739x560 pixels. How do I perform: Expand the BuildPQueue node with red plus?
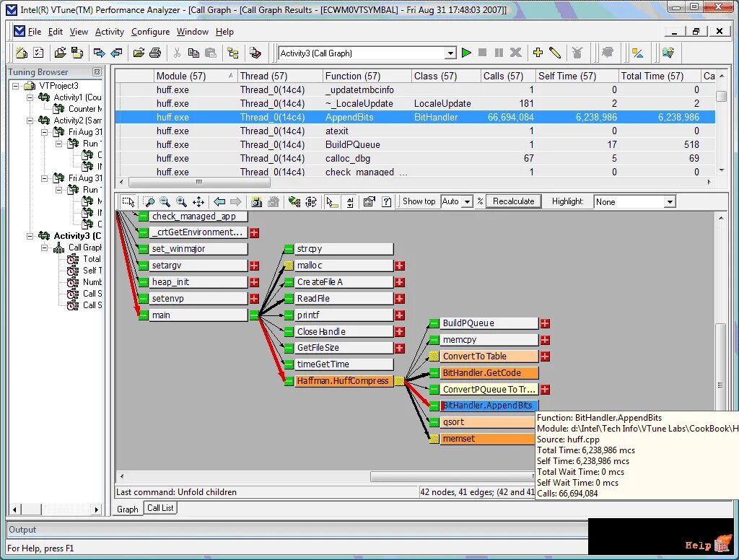coord(545,323)
